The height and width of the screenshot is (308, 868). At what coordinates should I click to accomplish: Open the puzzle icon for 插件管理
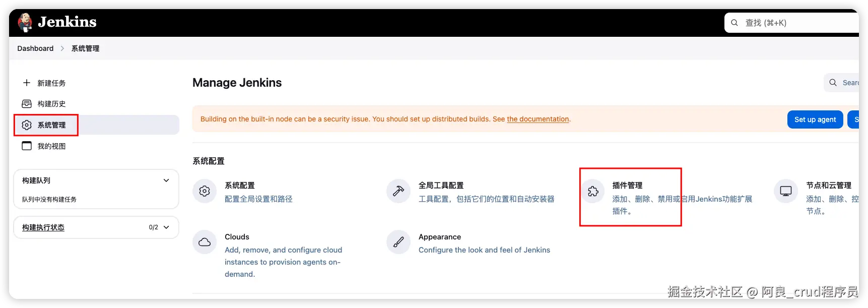[x=593, y=192]
